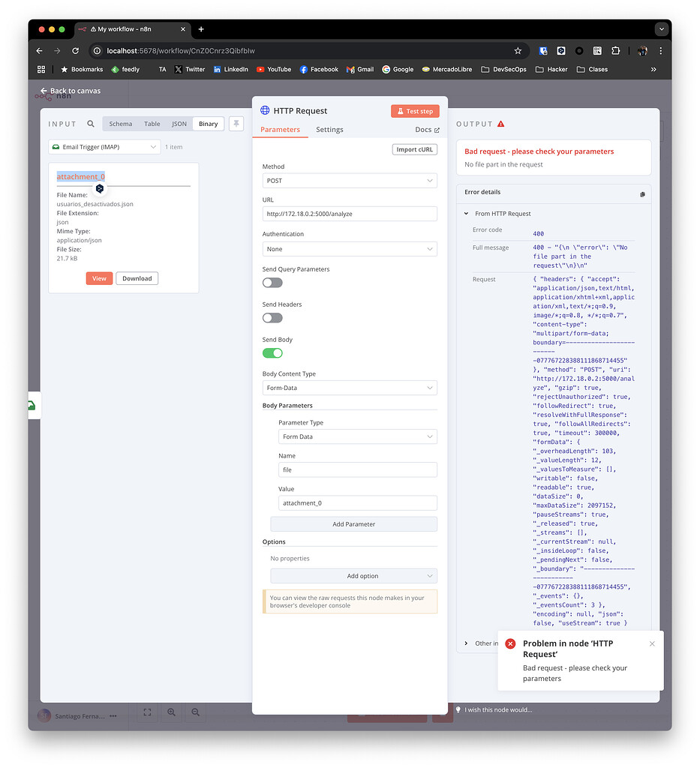Click the fit-to-view icon near the zoom controls
The width and height of the screenshot is (700, 768).
click(x=147, y=712)
